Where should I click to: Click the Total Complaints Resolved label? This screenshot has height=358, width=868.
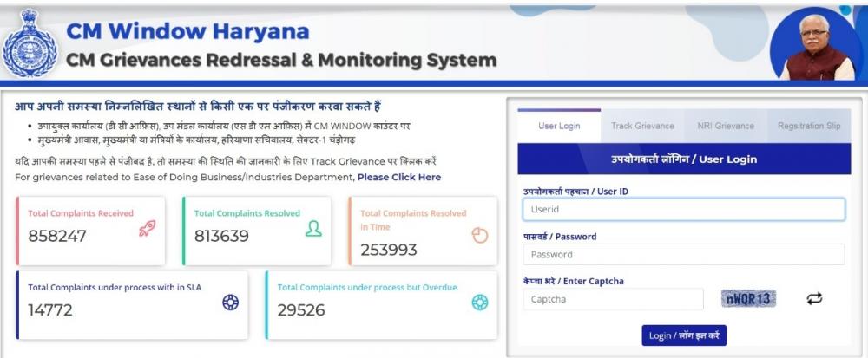[247, 213]
